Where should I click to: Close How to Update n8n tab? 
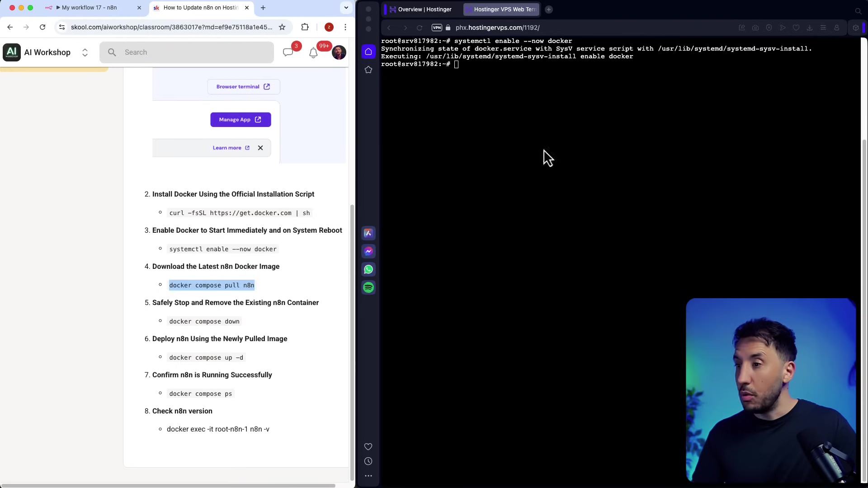pyautogui.click(x=247, y=8)
